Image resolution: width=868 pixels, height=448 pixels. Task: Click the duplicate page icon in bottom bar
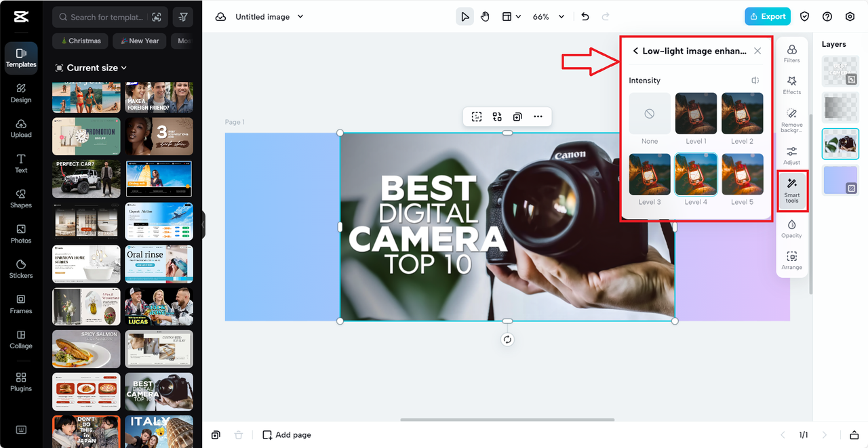[216, 434]
